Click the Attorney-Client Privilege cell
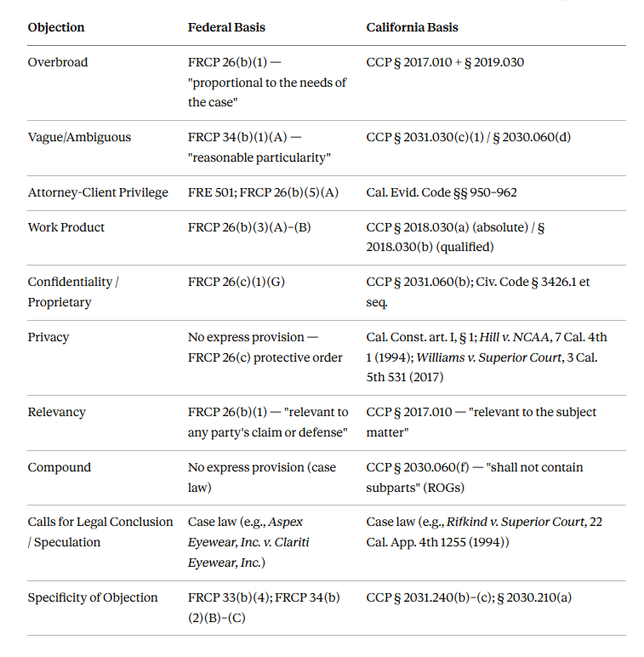Image resolution: width=644 pixels, height=657 pixels. [98, 192]
